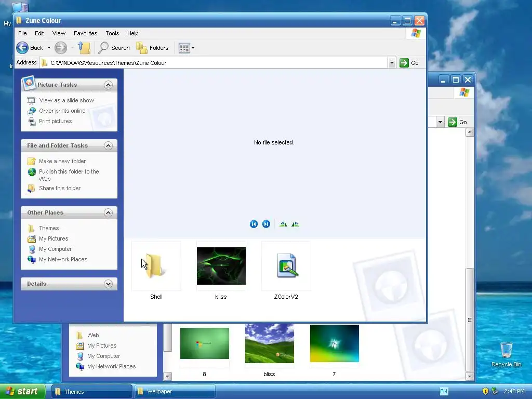Open the Tools menu
The width and height of the screenshot is (532, 399).
click(x=112, y=33)
